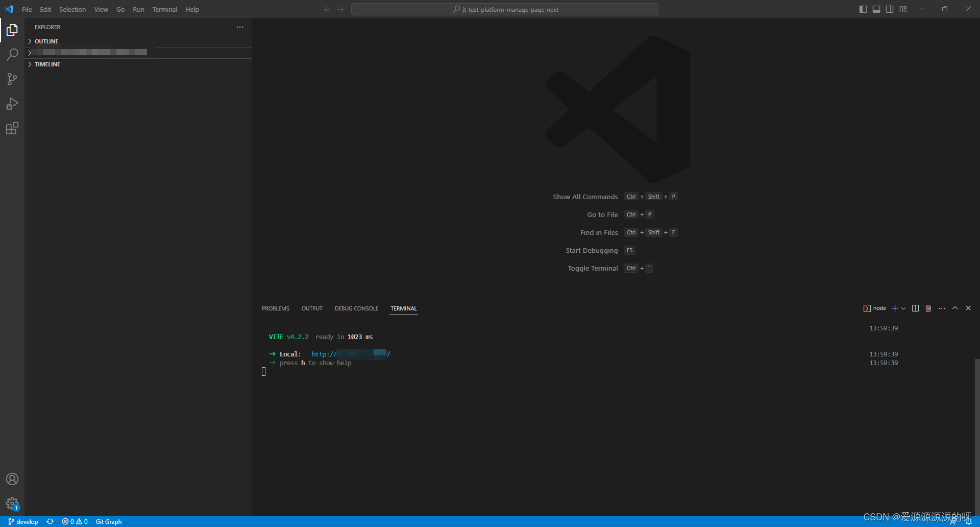The height and width of the screenshot is (527, 980).
Task: Select the TERMINAL tab
Action: coord(404,308)
